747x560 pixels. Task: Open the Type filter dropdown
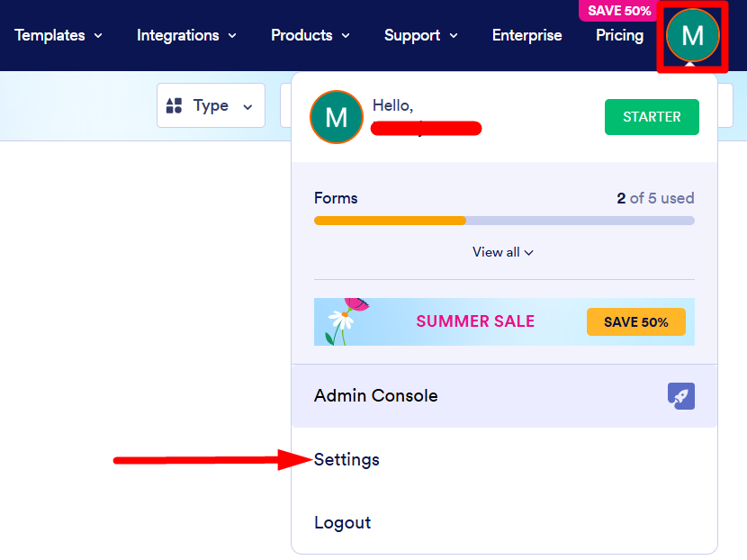(x=211, y=106)
